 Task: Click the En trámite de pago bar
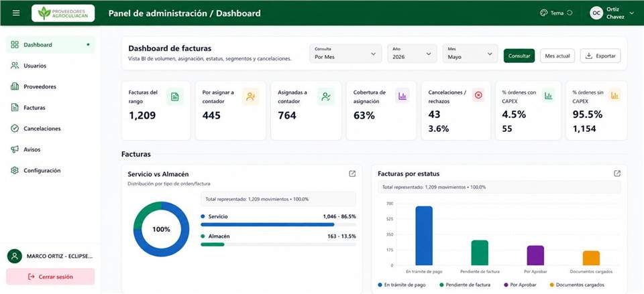(x=424, y=236)
